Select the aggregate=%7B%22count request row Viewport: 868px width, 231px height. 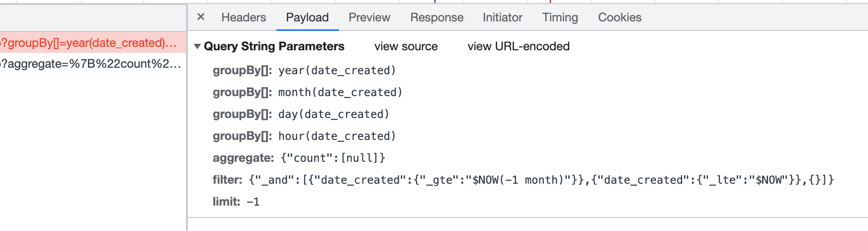pyautogui.click(x=93, y=64)
